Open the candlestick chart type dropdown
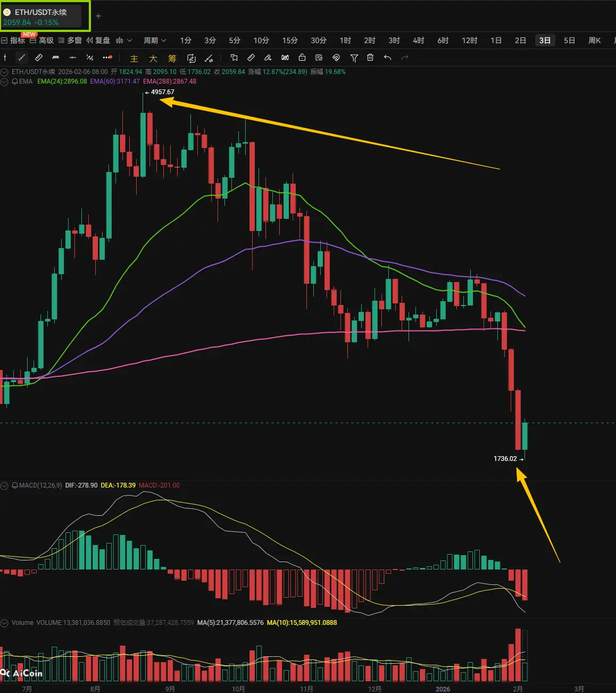 point(124,40)
